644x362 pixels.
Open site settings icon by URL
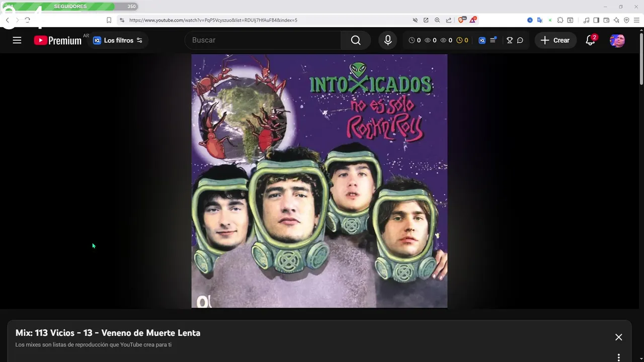[x=121, y=20]
